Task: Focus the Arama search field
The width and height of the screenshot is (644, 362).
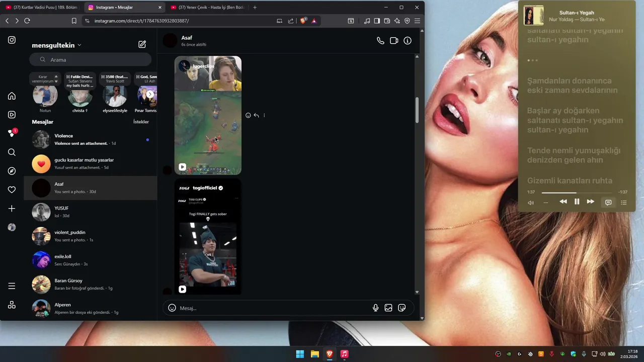Action: 91,59
